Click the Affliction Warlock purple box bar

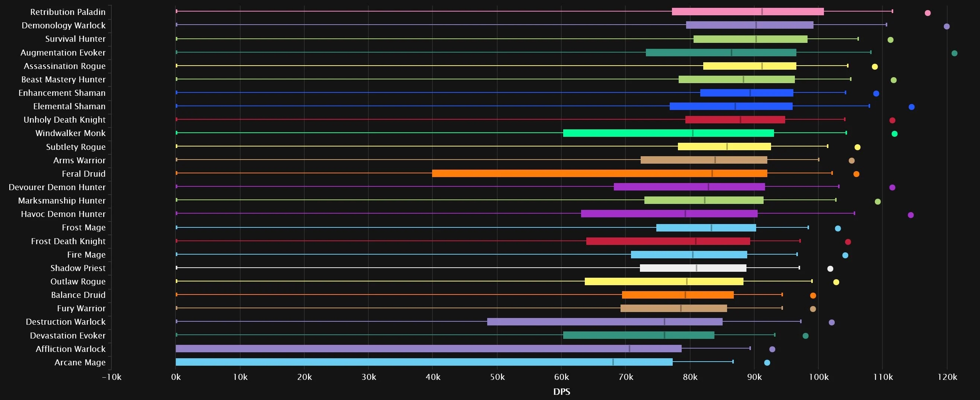click(428, 349)
